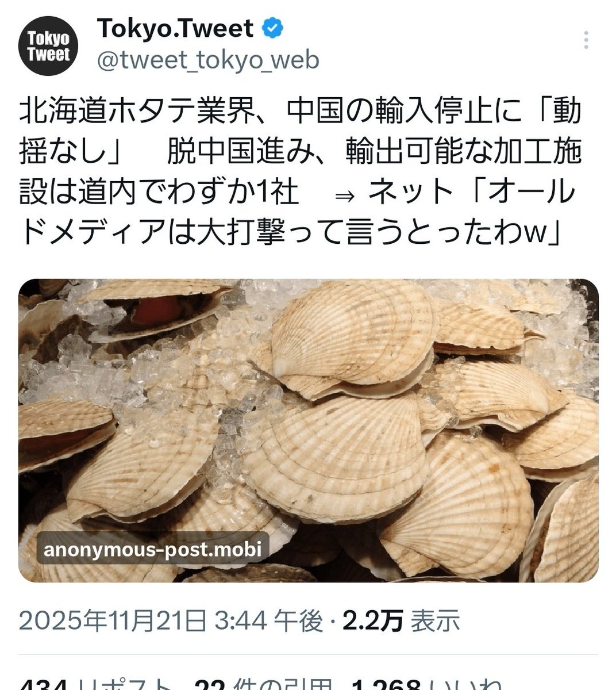Open the Tokyo Tweet profile avatar

coord(49,46)
